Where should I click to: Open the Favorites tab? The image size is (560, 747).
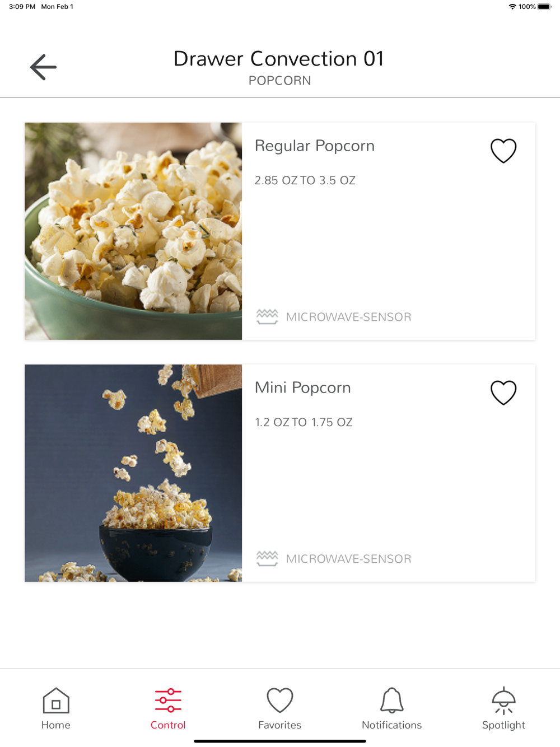coord(280,708)
